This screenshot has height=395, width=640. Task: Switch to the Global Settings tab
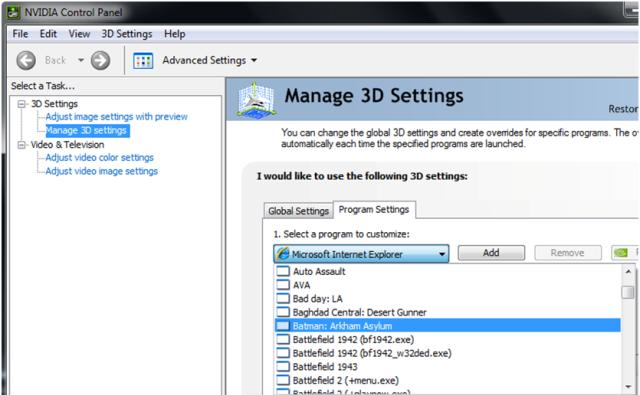tap(298, 211)
